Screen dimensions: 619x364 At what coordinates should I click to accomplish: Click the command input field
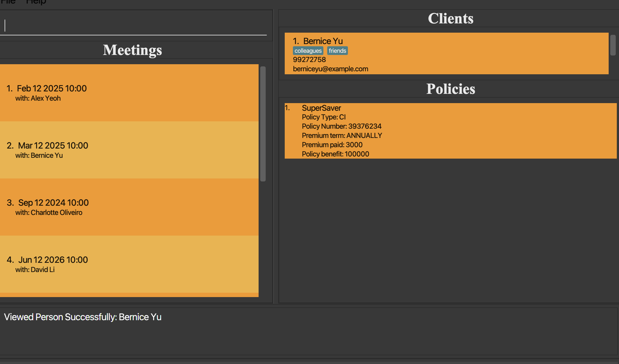point(133,26)
